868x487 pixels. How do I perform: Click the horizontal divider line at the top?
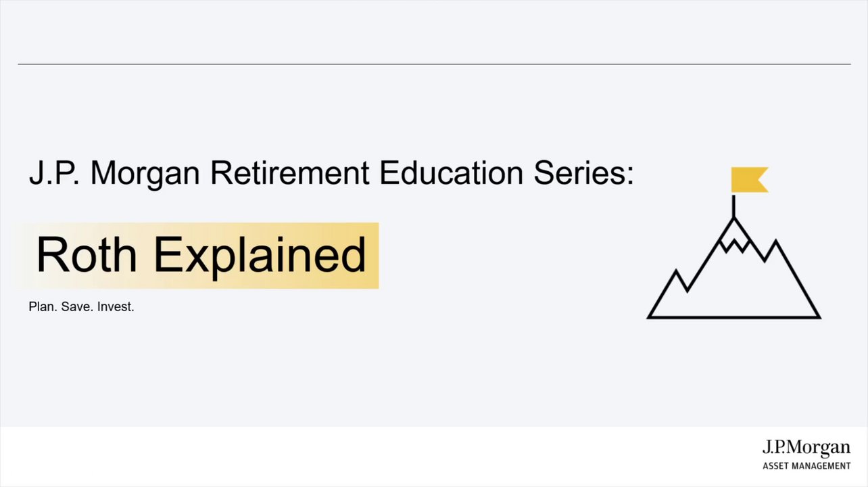434,64
